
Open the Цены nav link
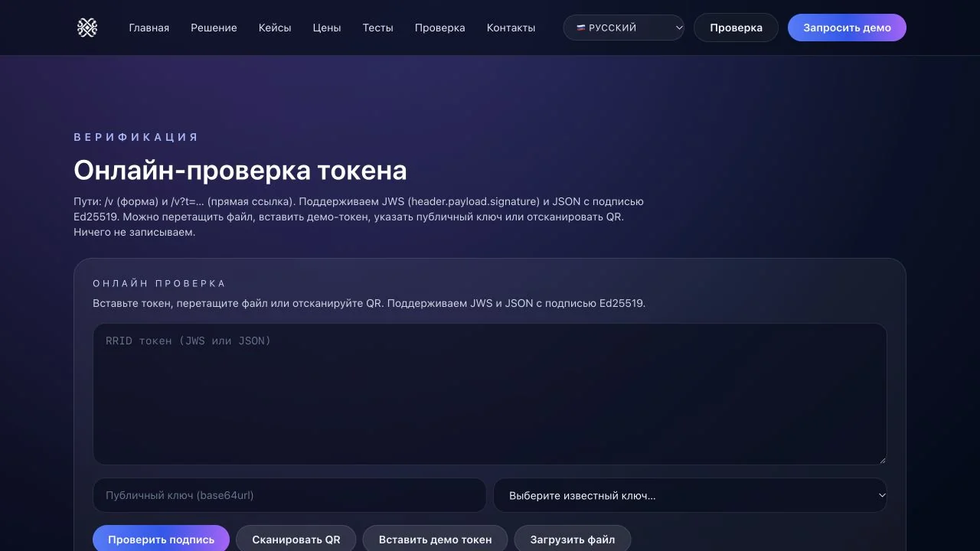point(327,28)
